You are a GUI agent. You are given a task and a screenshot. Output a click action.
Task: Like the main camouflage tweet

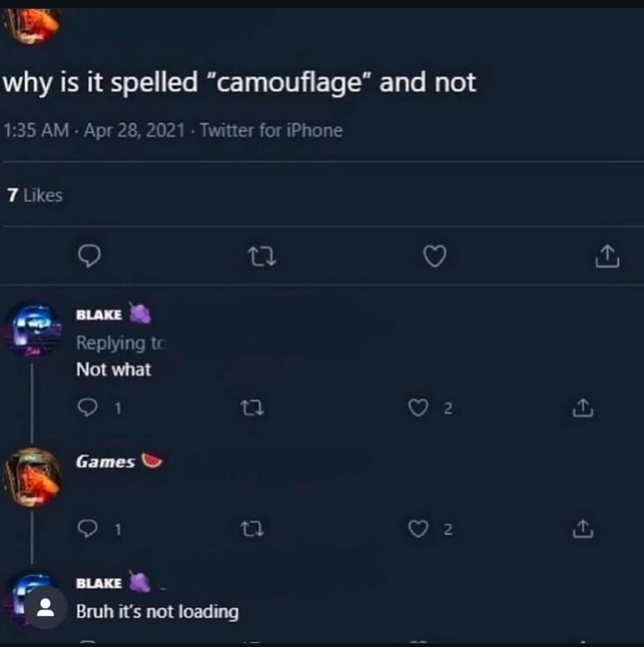tap(434, 257)
